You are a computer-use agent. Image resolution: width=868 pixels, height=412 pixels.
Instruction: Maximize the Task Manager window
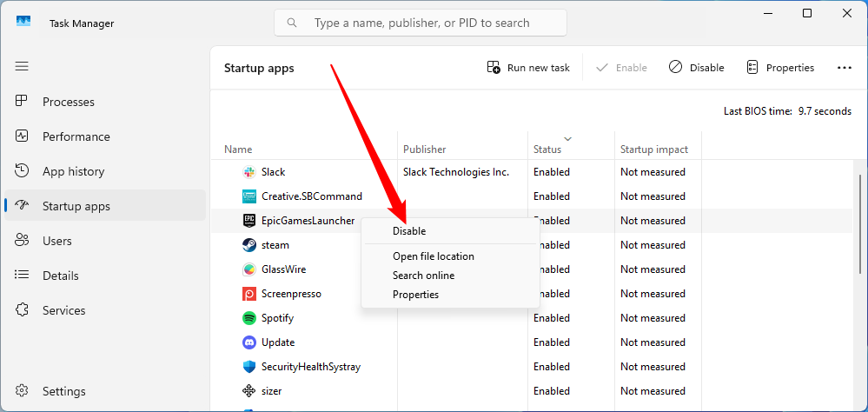807,14
